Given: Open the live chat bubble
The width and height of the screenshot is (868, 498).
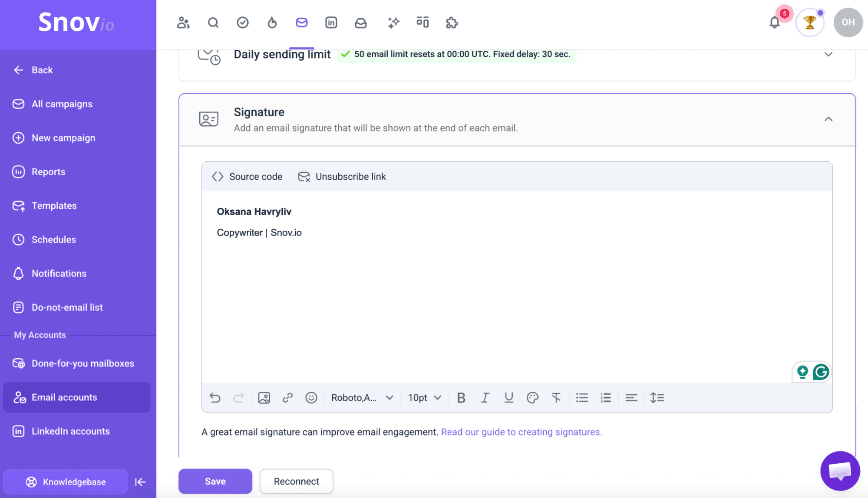Looking at the screenshot, I should 840,471.
